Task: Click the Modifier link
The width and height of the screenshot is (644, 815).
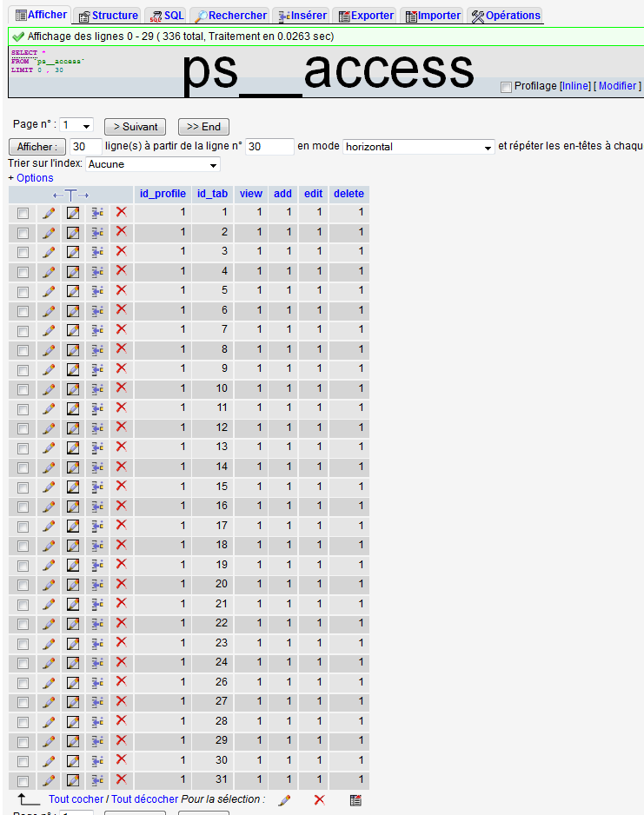Action: pyautogui.click(x=617, y=86)
